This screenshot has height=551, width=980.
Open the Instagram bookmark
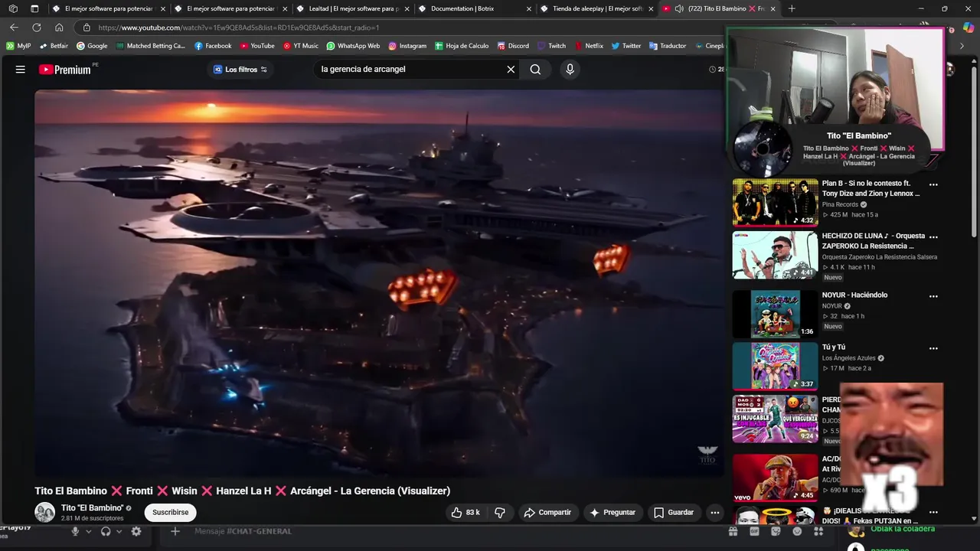(407, 46)
